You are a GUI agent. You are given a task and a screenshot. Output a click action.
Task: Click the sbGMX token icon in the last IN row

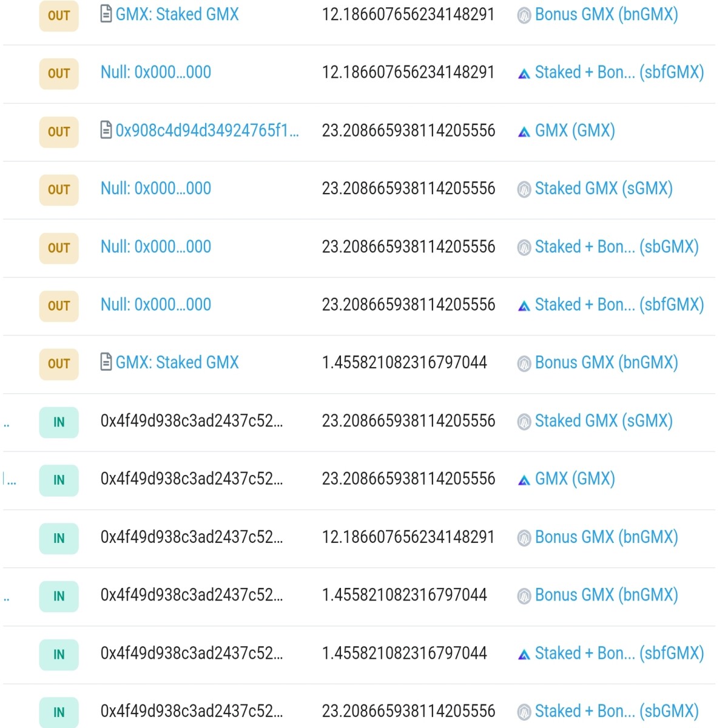pos(524,712)
